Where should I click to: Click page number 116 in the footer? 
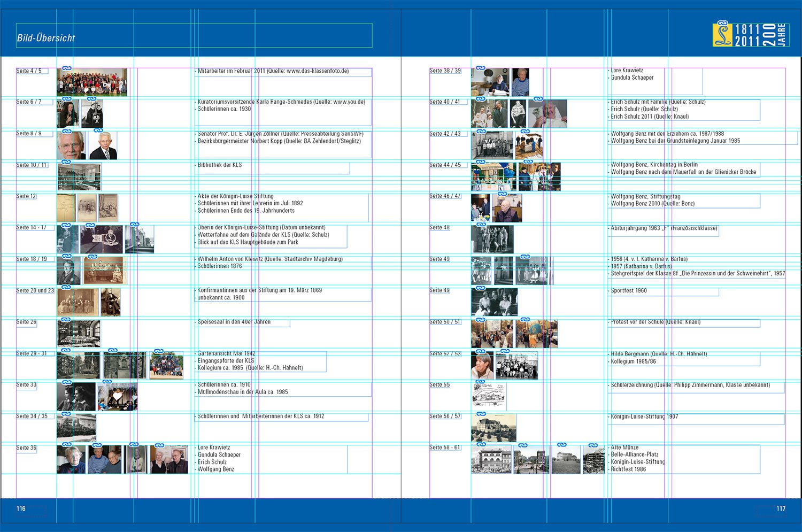(x=21, y=508)
